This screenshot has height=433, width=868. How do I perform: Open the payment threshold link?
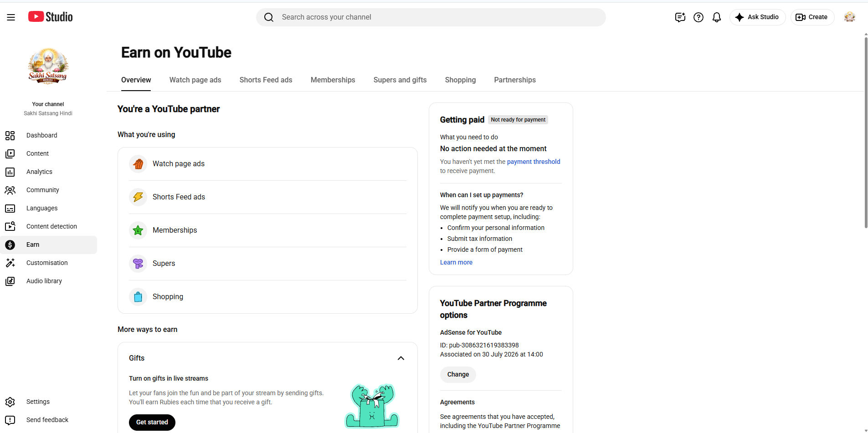click(534, 162)
